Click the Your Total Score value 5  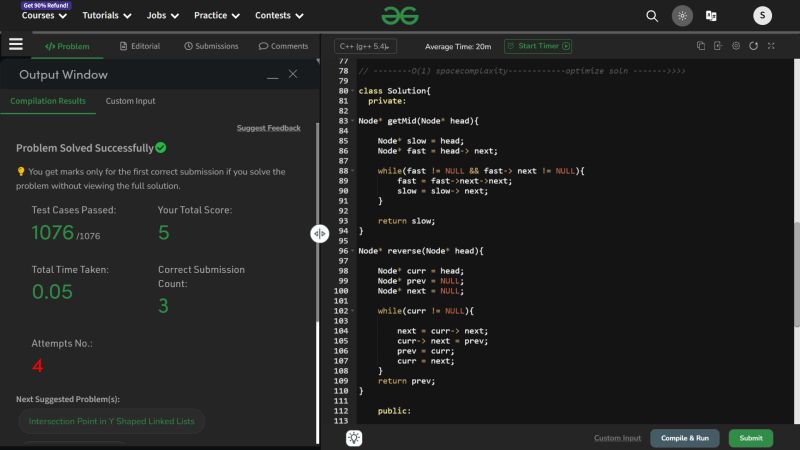coord(163,233)
